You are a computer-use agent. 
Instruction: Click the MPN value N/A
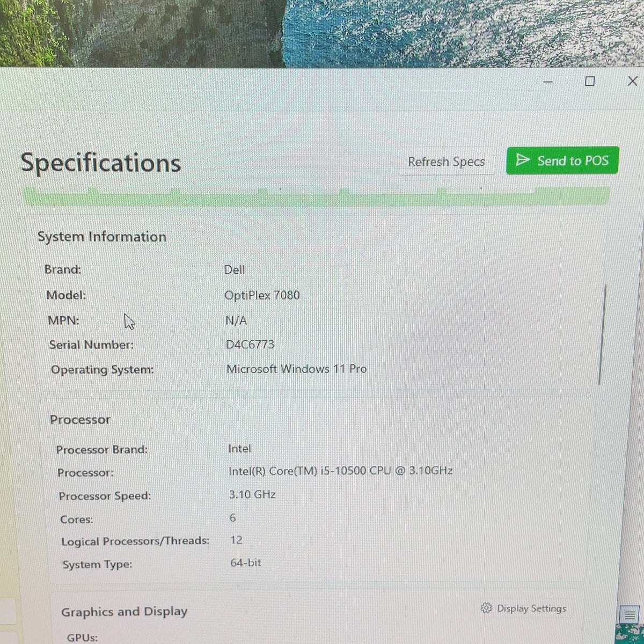point(236,321)
